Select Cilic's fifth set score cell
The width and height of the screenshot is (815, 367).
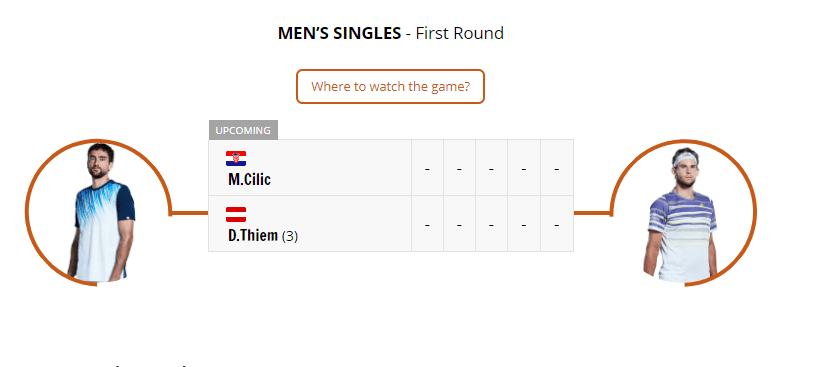[557, 168]
